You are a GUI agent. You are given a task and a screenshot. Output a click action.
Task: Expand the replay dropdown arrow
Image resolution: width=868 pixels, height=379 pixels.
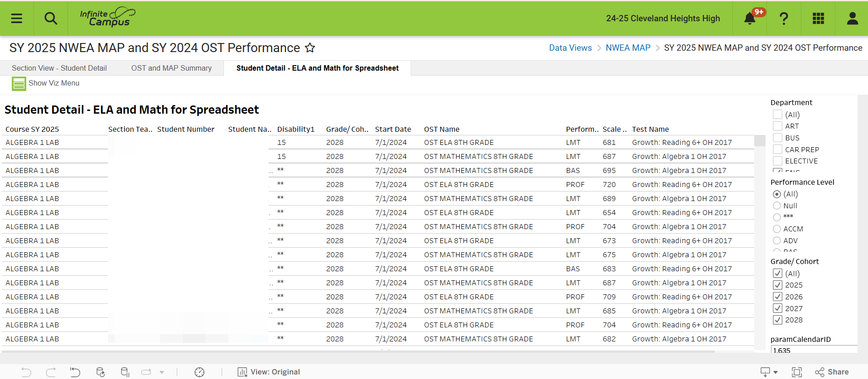[x=162, y=372]
